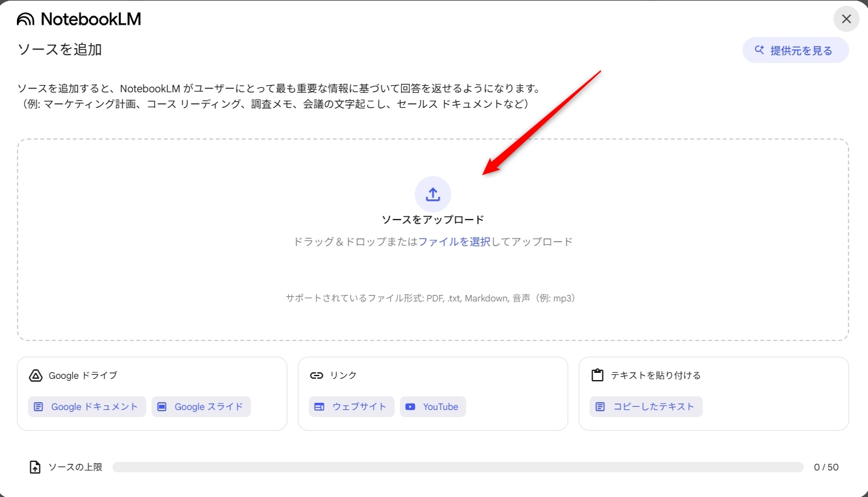868x497 pixels.
Task: Click the NotebookLM wordmark text
Action: pyautogui.click(x=91, y=19)
